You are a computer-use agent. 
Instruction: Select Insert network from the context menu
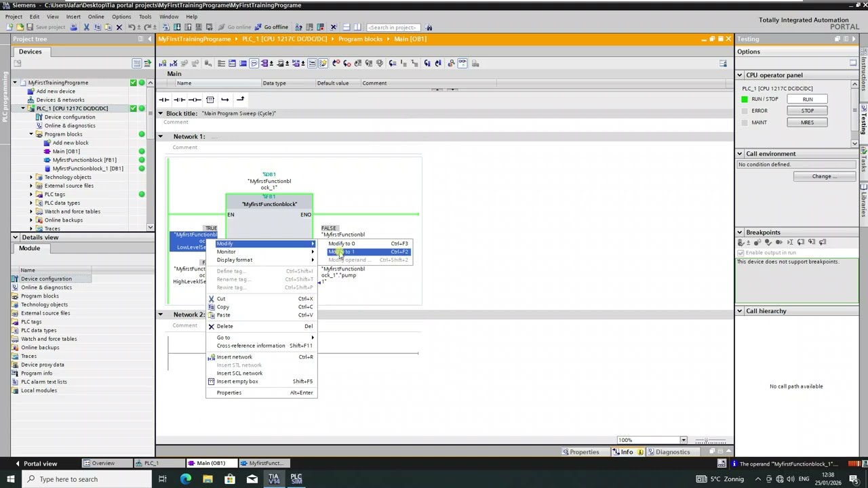261,357
